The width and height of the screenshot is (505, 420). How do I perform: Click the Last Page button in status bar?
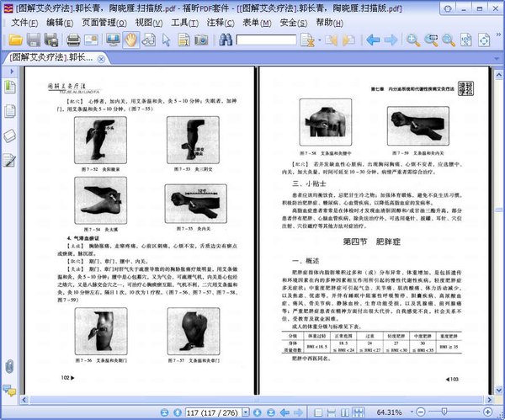pos(271,412)
